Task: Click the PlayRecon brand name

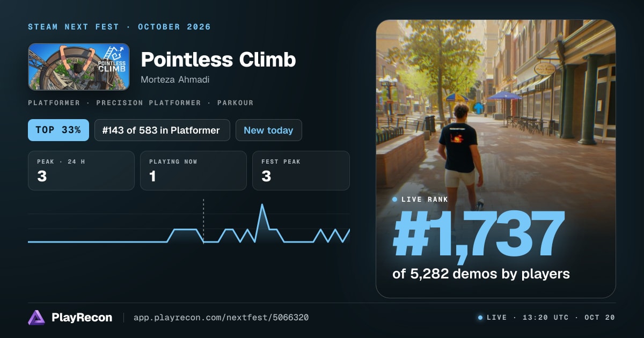Action: tap(82, 318)
